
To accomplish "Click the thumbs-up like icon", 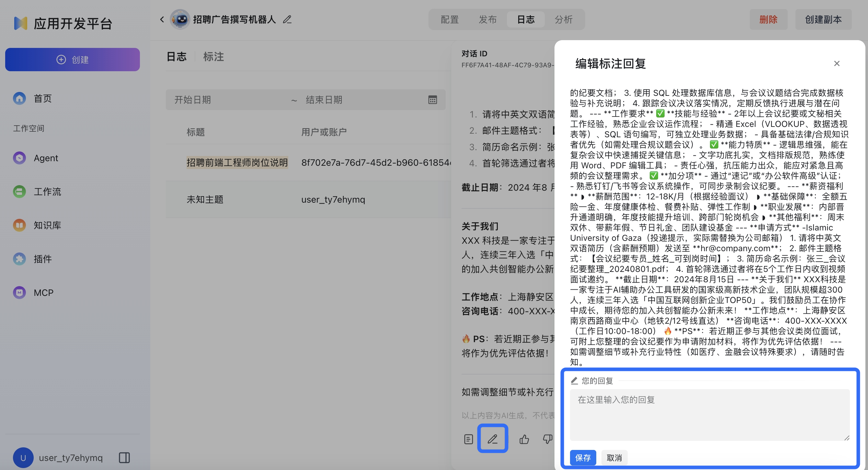I will coord(524,439).
